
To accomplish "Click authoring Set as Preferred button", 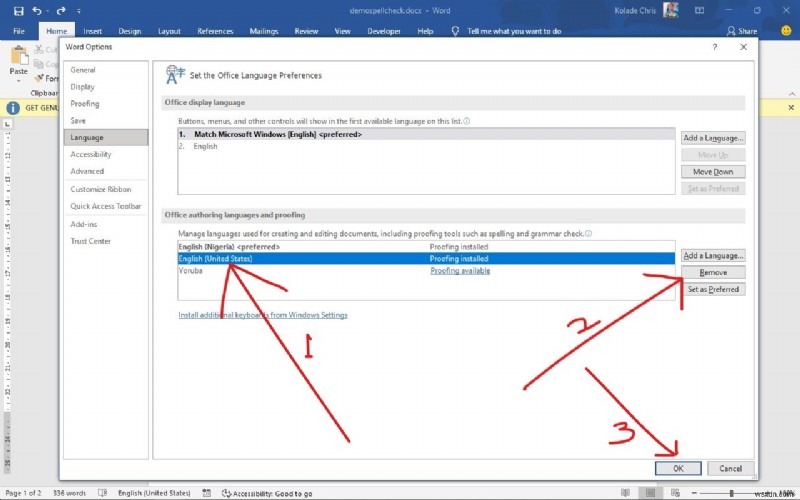I will coord(713,289).
